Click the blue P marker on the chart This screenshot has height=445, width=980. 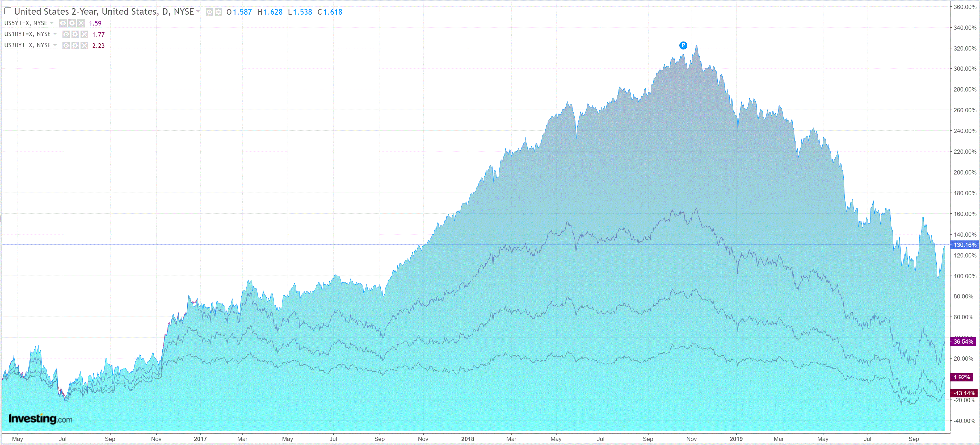683,46
